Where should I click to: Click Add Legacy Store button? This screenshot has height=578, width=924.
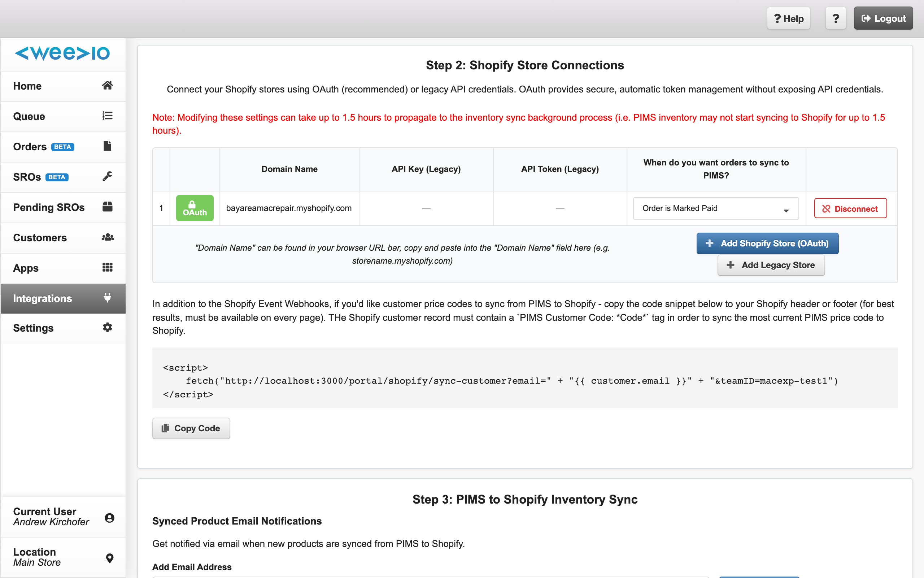click(771, 265)
